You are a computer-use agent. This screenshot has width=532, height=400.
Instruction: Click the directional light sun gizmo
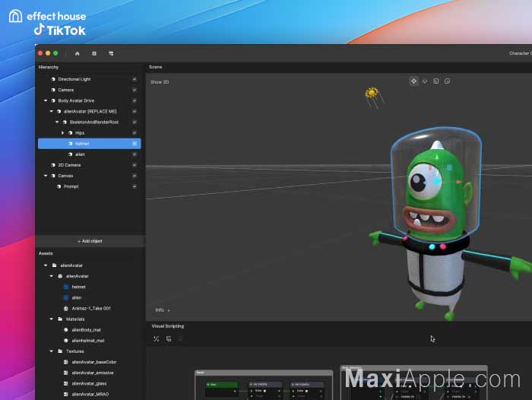(372, 93)
